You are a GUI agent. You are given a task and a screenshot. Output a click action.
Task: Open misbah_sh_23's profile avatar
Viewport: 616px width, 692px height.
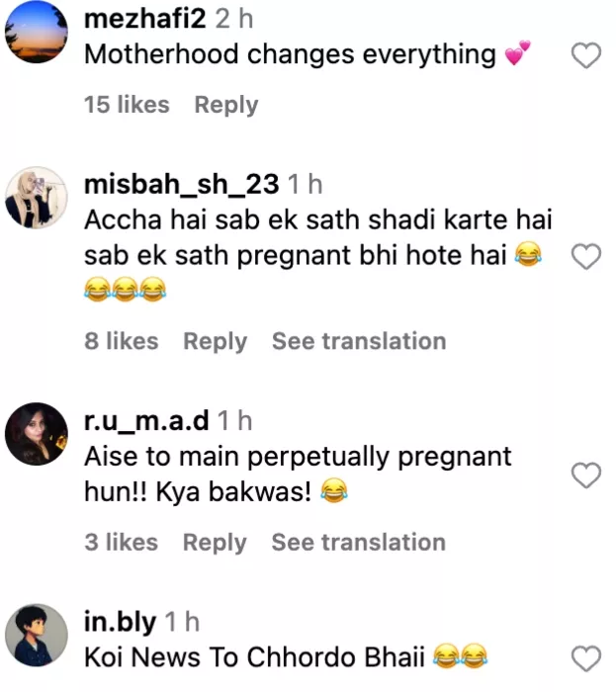[x=37, y=198]
